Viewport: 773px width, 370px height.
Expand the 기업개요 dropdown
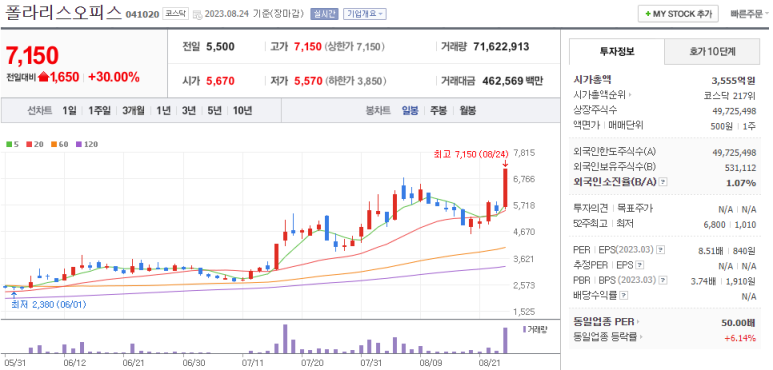click(365, 14)
